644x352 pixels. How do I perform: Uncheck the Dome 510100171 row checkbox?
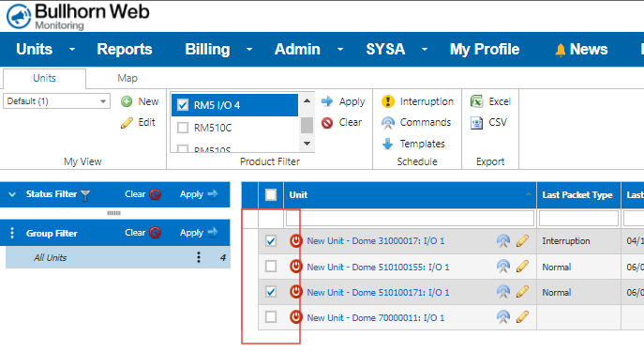click(x=271, y=292)
